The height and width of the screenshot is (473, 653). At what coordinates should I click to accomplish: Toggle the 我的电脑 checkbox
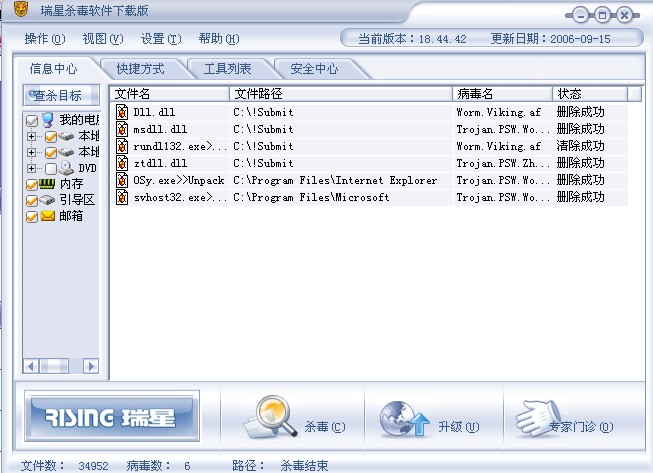[x=32, y=121]
